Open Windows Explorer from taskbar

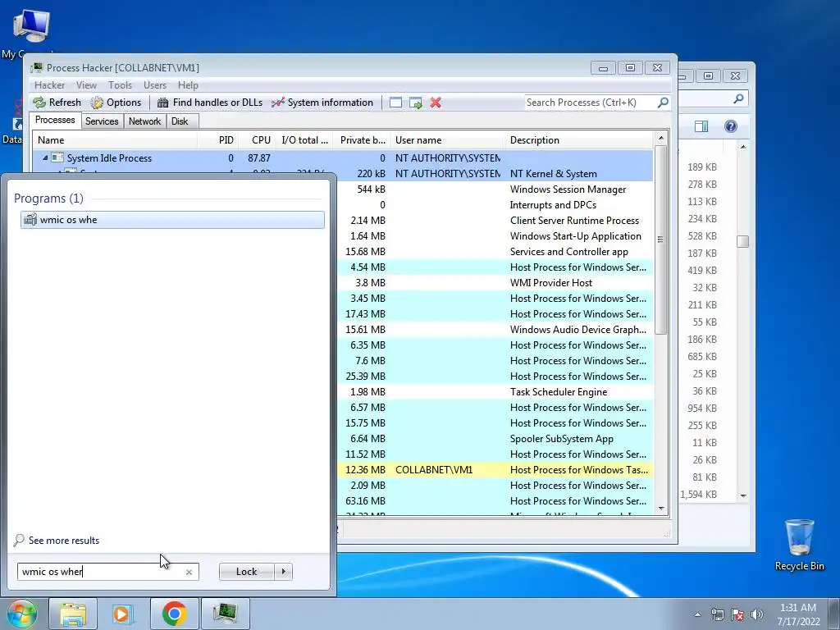pyautogui.click(x=73, y=614)
